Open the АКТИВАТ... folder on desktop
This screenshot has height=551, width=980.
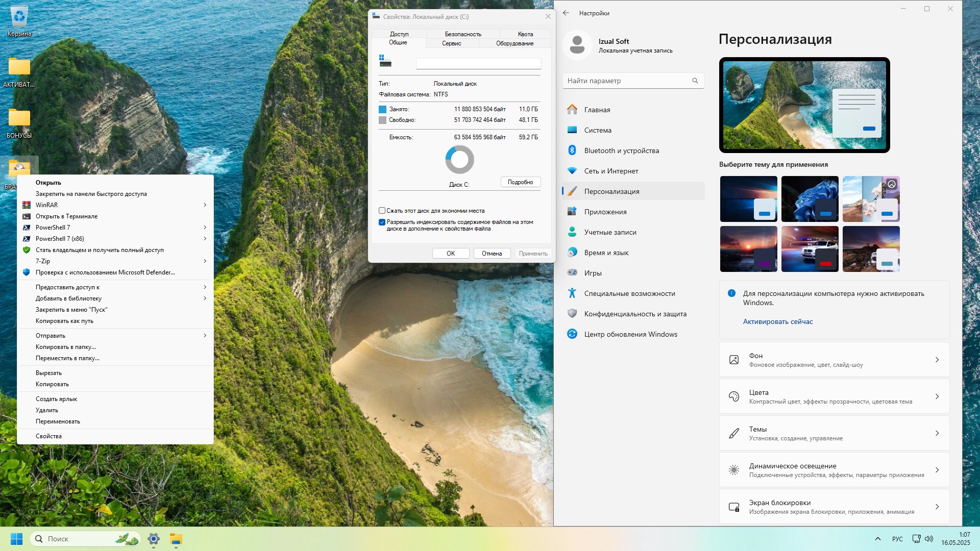(19, 71)
